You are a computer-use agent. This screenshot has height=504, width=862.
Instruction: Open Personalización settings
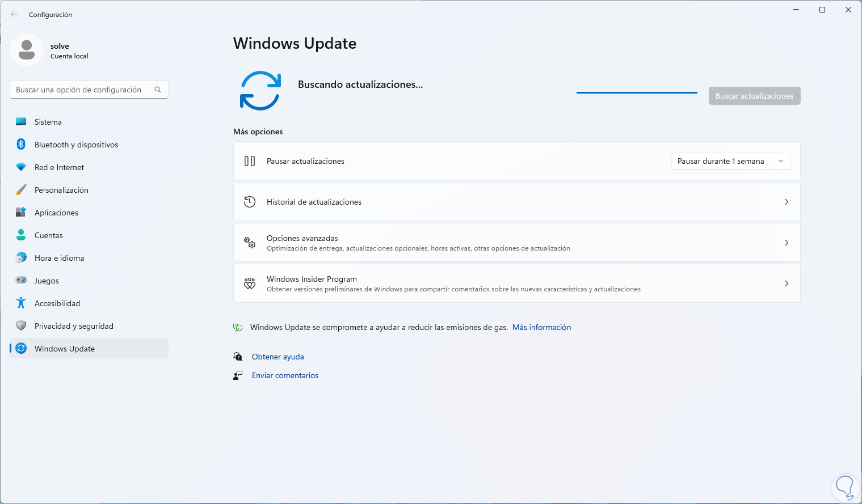click(89, 190)
